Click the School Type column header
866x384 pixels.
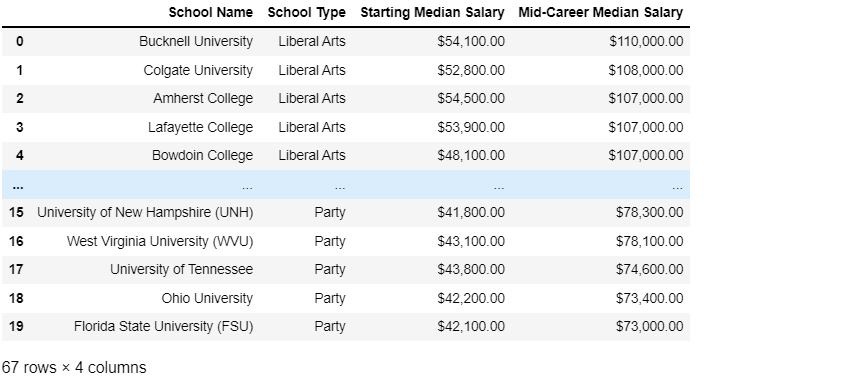click(x=307, y=13)
